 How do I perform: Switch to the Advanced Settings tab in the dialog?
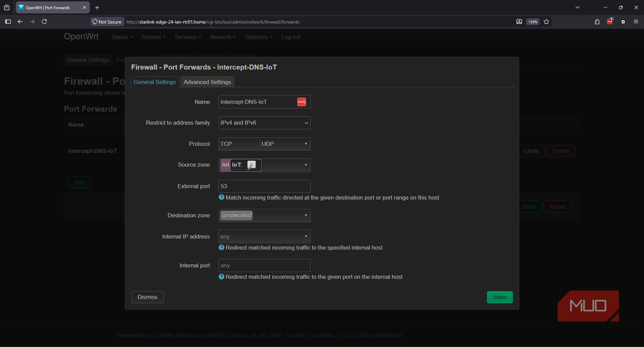click(x=207, y=82)
